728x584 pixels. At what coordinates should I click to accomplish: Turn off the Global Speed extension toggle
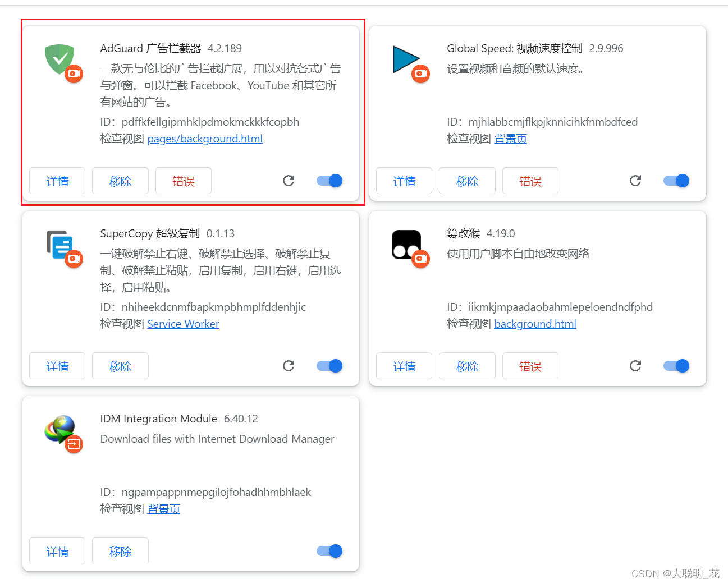pos(676,181)
